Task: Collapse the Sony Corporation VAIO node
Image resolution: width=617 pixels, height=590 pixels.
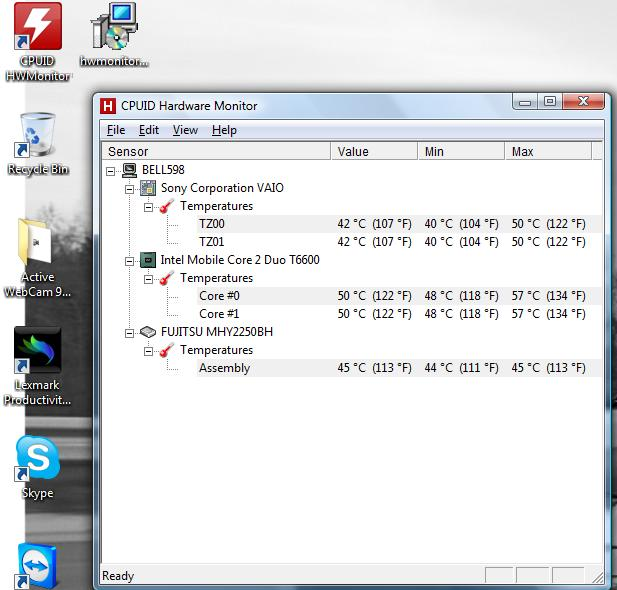Action: [129, 189]
